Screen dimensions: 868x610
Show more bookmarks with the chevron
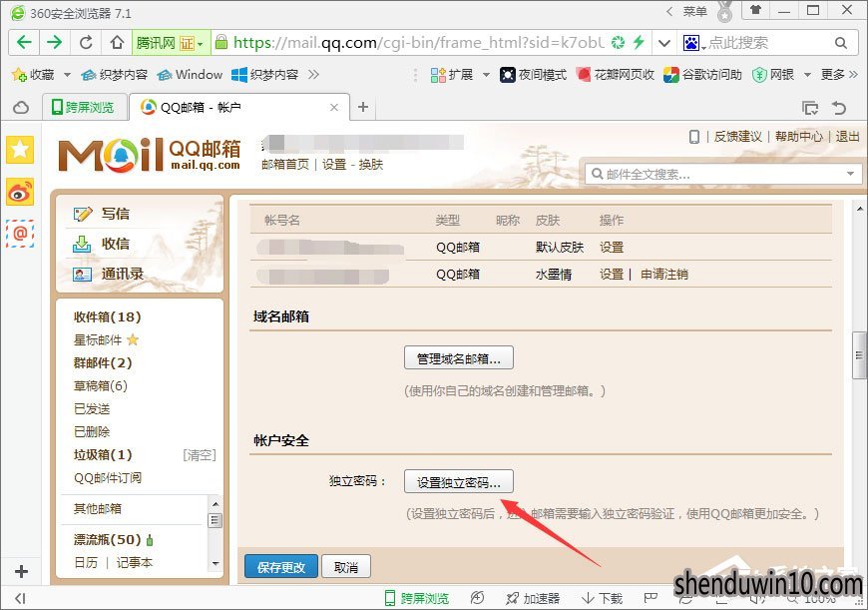tap(313, 74)
